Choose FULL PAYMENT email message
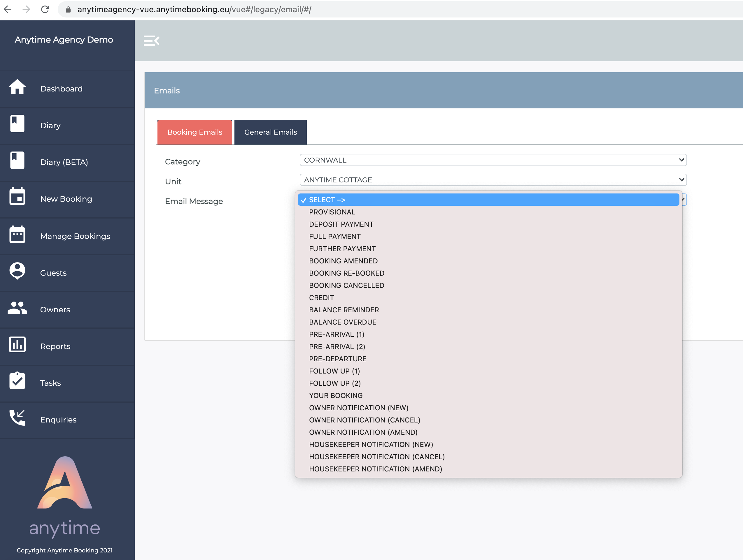Screen dimensions: 743x560 (x=488, y=237)
